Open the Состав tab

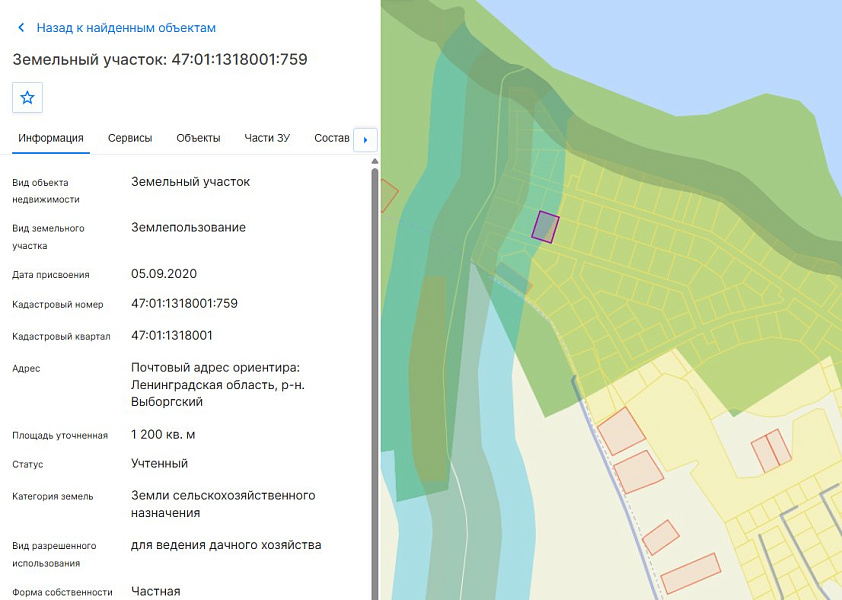point(332,138)
